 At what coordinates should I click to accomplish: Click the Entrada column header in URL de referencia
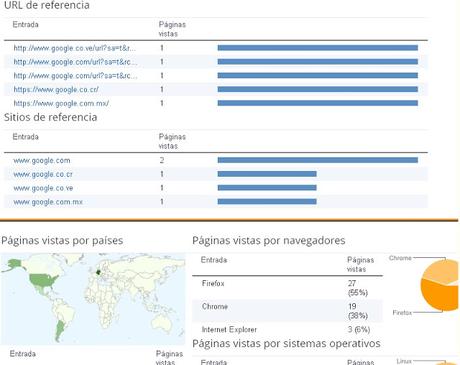pos(25,24)
